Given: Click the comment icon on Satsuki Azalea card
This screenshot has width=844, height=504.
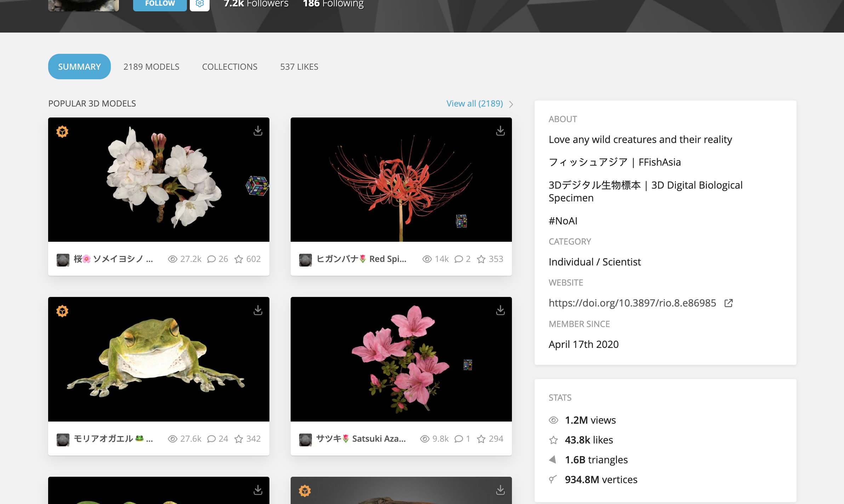Looking at the screenshot, I should 458,439.
